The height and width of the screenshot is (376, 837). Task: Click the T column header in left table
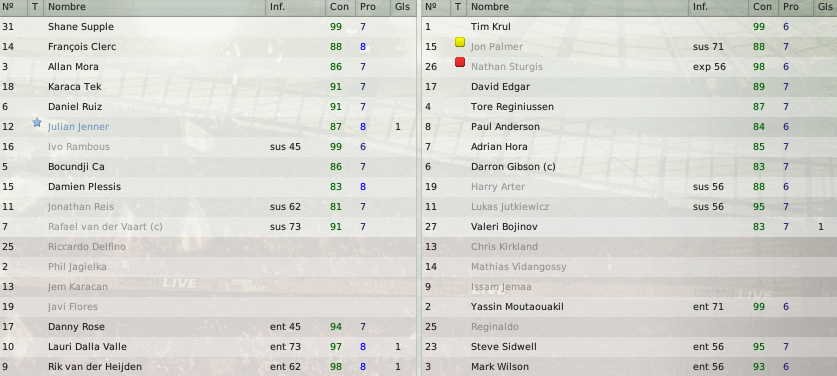(x=35, y=7)
